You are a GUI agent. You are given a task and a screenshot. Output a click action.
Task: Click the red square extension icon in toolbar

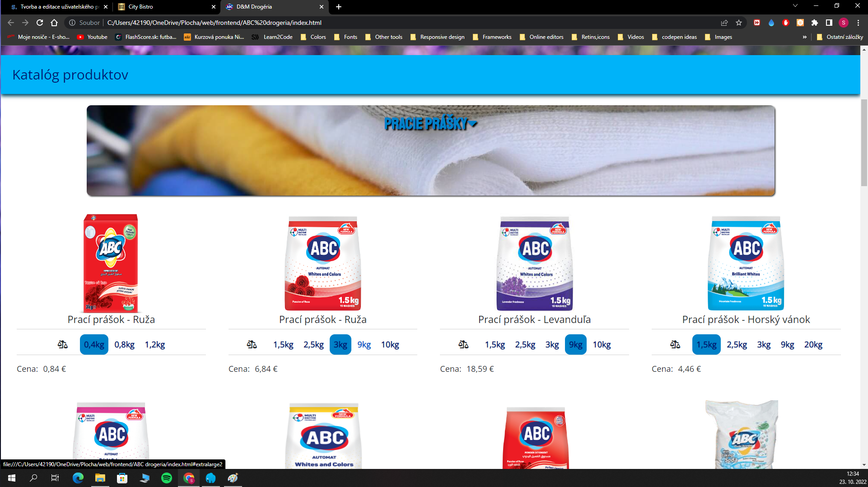pyautogui.click(x=757, y=23)
